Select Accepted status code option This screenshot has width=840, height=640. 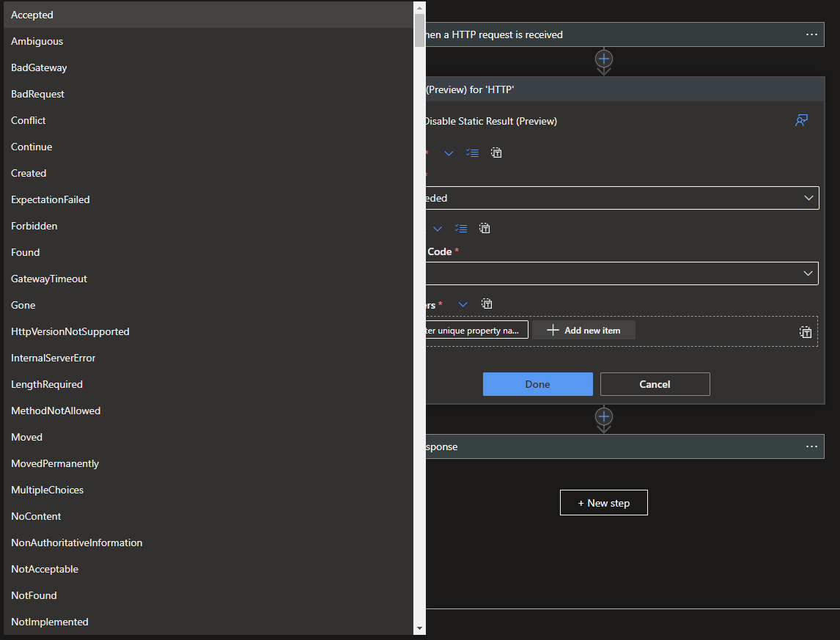pos(208,15)
